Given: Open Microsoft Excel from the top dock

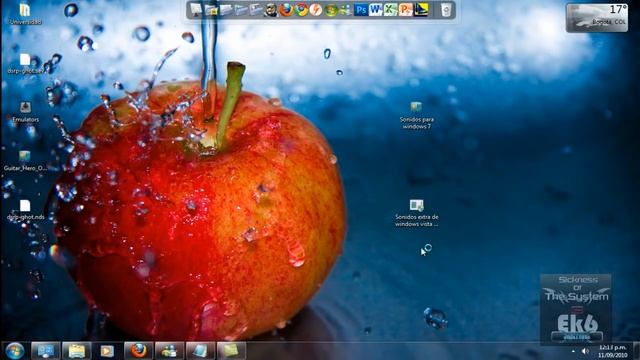Looking at the screenshot, I should (x=391, y=10).
